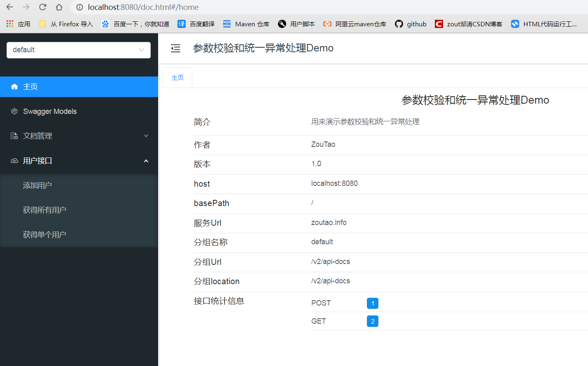Open the github bookmark
The width and height of the screenshot is (588, 366).
(x=411, y=24)
